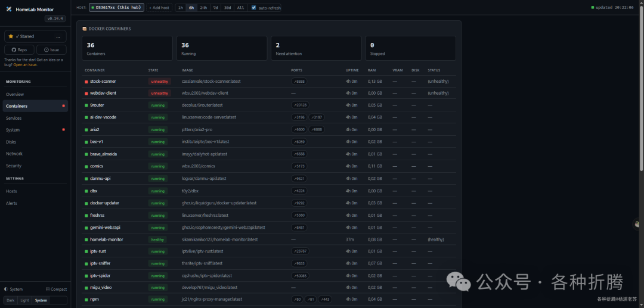Screen dimensions: 644x308
Task: Click the unhealthy badge for stock-scanner
Action: [x=159, y=82]
